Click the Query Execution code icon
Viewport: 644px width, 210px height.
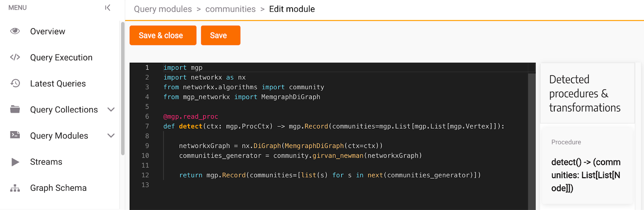pyautogui.click(x=15, y=57)
